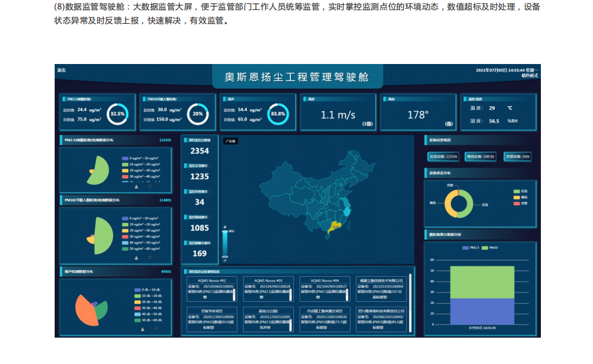Screen dimensions: 593x364
Task: Click the 2354 monitoring points count
Action: pos(200,151)
